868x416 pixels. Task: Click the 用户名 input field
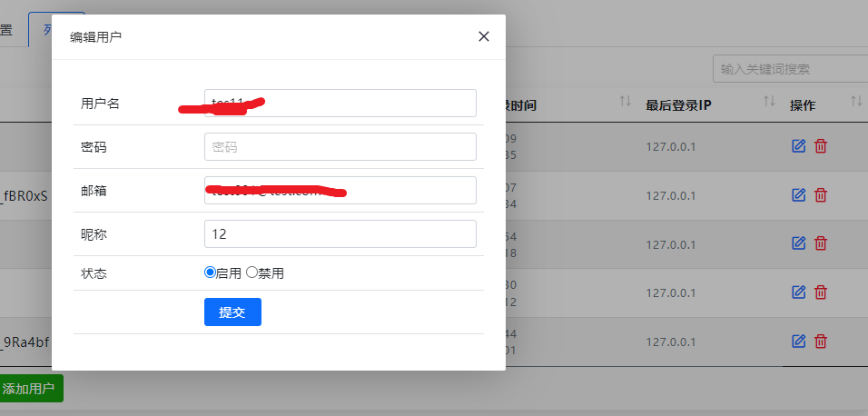[x=340, y=103]
